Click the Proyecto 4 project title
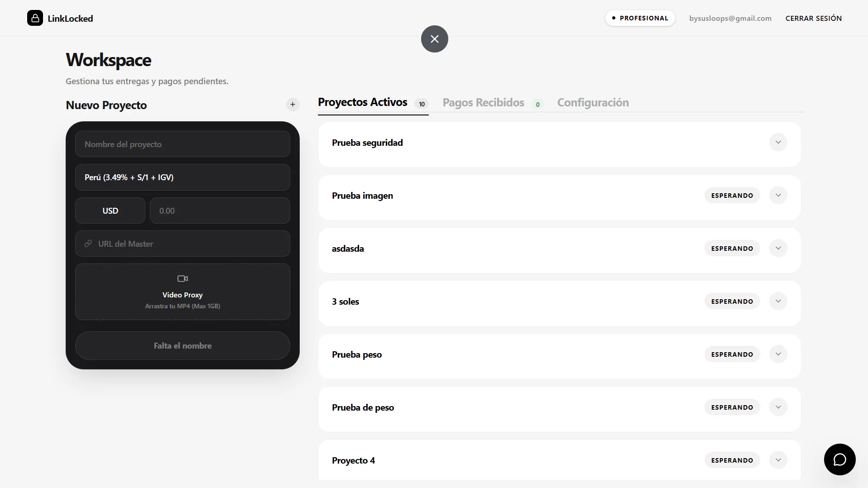This screenshot has width=868, height=488. 353,460
